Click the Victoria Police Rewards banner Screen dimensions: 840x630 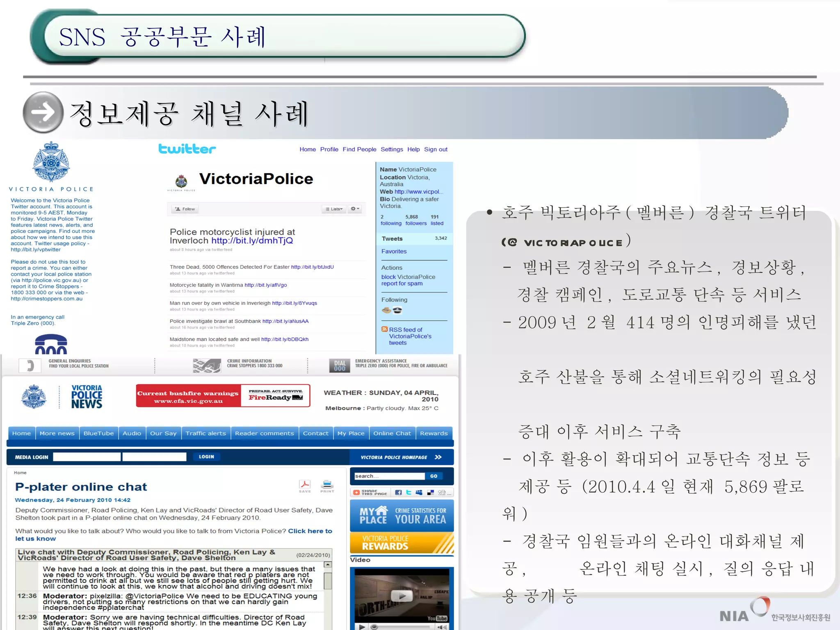[402, 543]
